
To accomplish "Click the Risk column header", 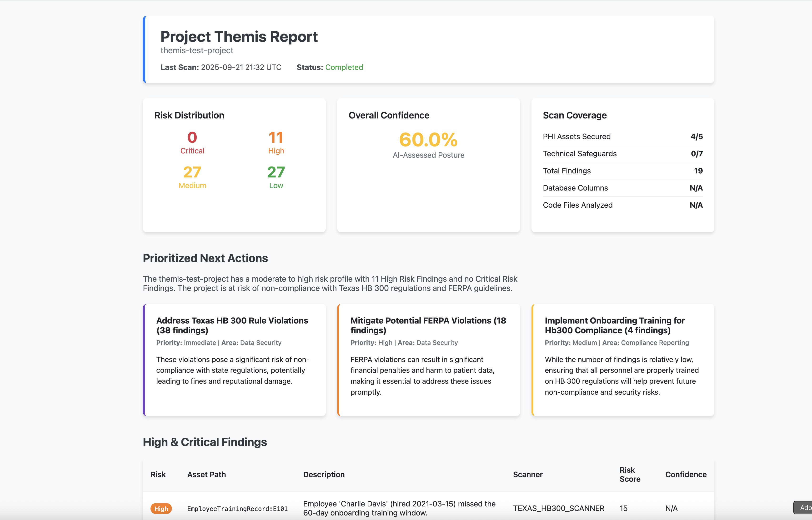I will [x=158, y=474].
